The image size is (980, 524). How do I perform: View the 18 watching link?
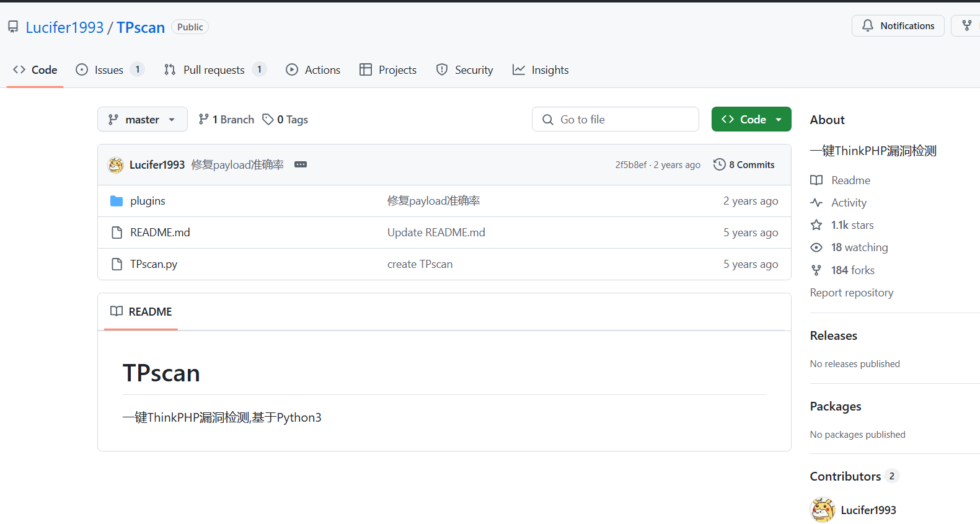(849, 247)
